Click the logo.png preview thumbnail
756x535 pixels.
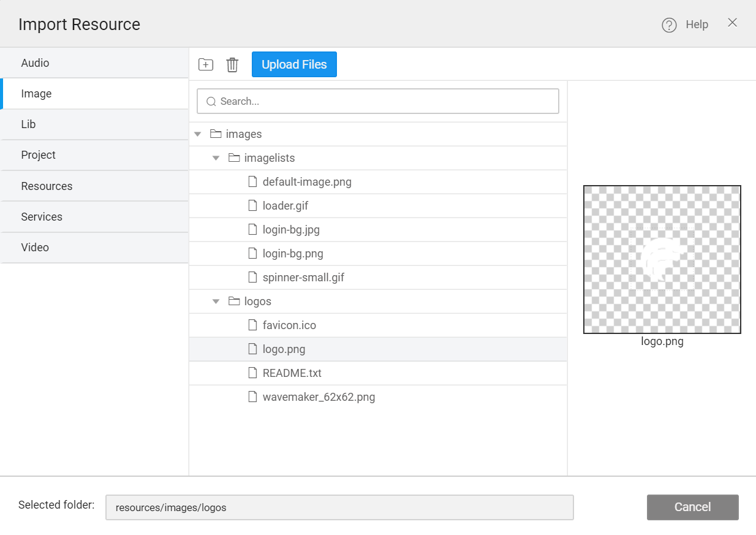pyautogui.click(x=662, y=260)
